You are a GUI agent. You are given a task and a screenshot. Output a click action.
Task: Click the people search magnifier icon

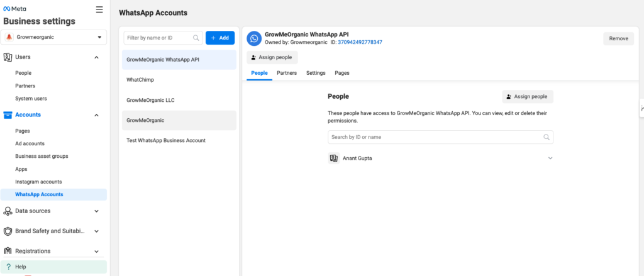point(547,137)
